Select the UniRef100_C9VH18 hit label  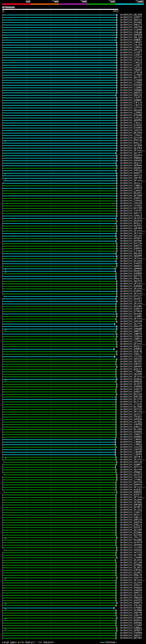[131, 201]
